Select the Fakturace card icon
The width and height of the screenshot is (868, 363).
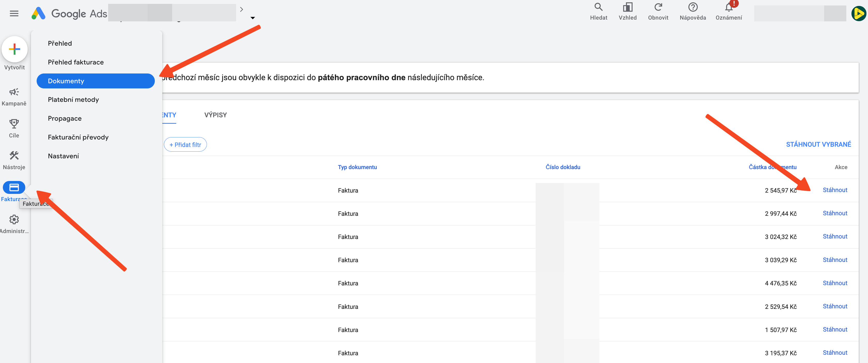pos(14,187)
